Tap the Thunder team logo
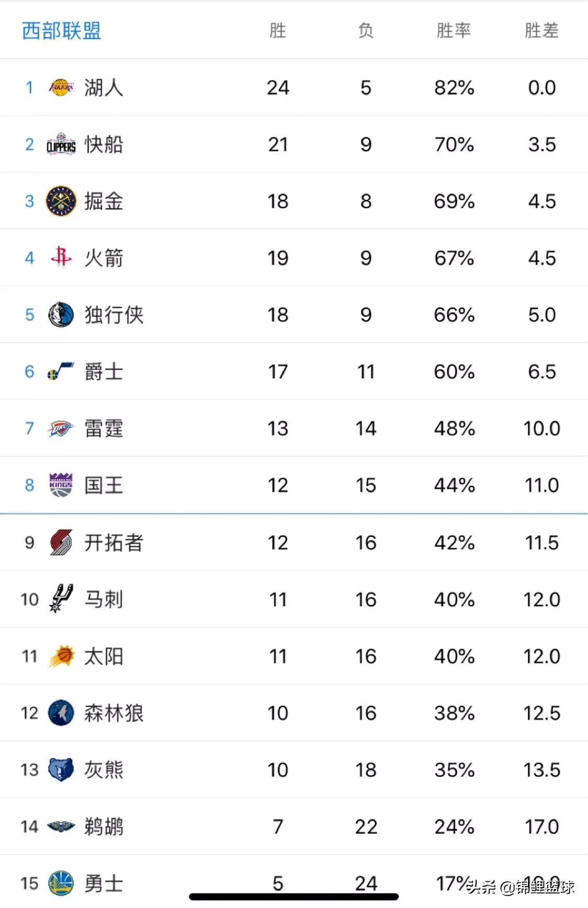The image size is (588, 908). coord(61,429)
